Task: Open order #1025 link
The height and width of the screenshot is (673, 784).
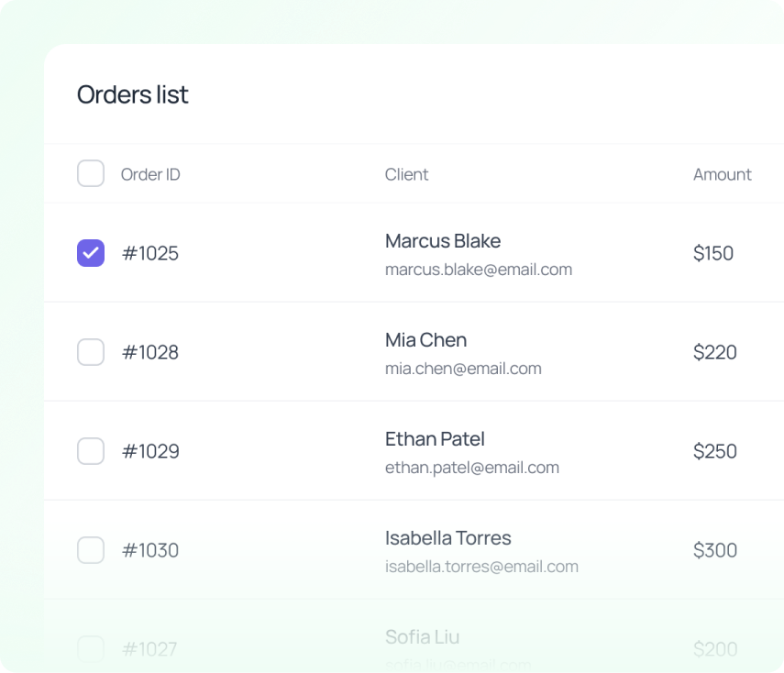Action: [x=150, y=253]
